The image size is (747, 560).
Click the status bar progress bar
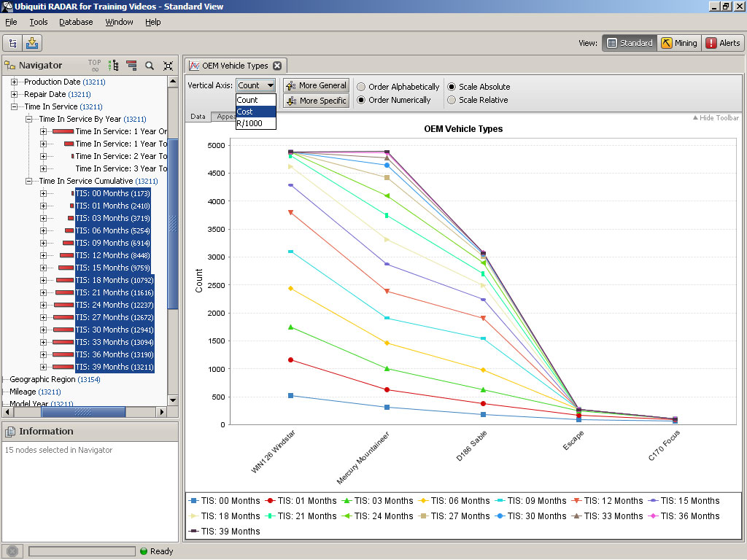(x=82, y=551)
